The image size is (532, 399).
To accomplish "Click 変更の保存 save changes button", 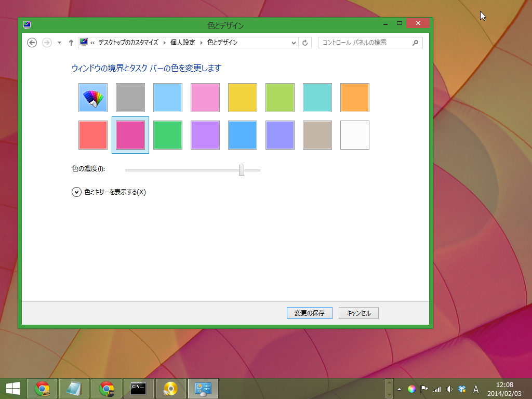I will point(310,313).
